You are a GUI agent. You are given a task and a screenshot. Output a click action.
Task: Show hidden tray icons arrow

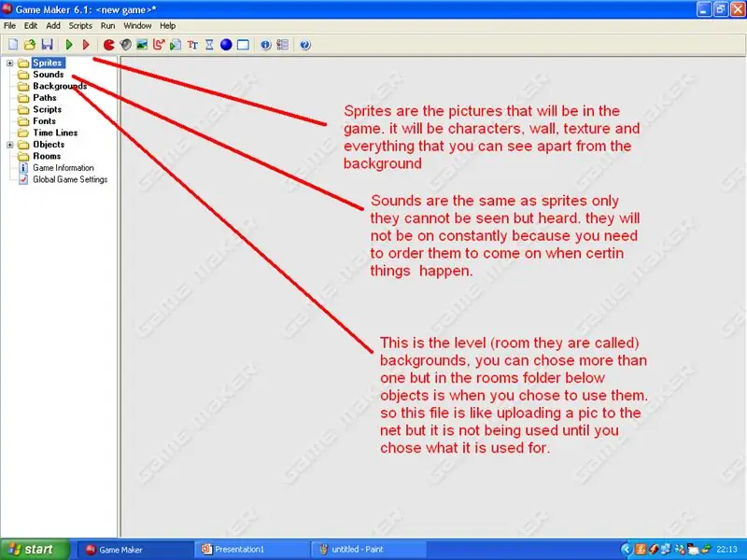627,550
